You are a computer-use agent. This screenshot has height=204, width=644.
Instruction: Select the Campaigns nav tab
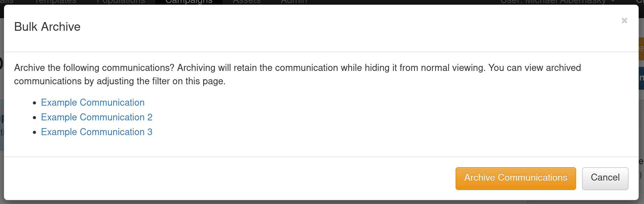click(x=189, y=2)
